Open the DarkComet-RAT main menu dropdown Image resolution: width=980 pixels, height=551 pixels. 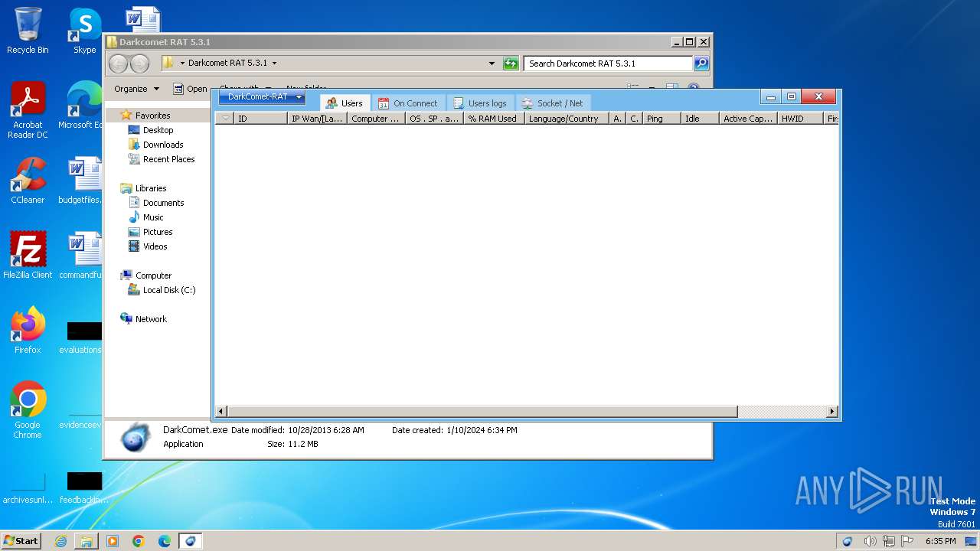262,97
